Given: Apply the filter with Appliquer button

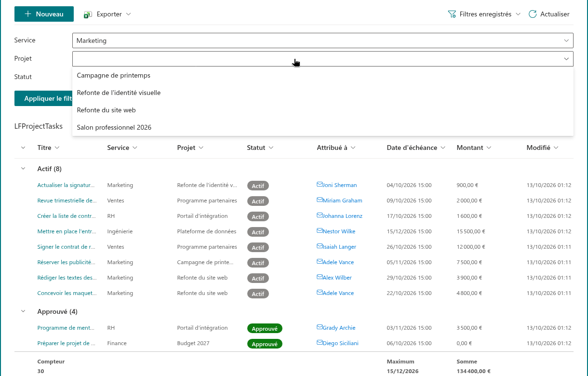Looking at the screenshot, I should 43,98.
